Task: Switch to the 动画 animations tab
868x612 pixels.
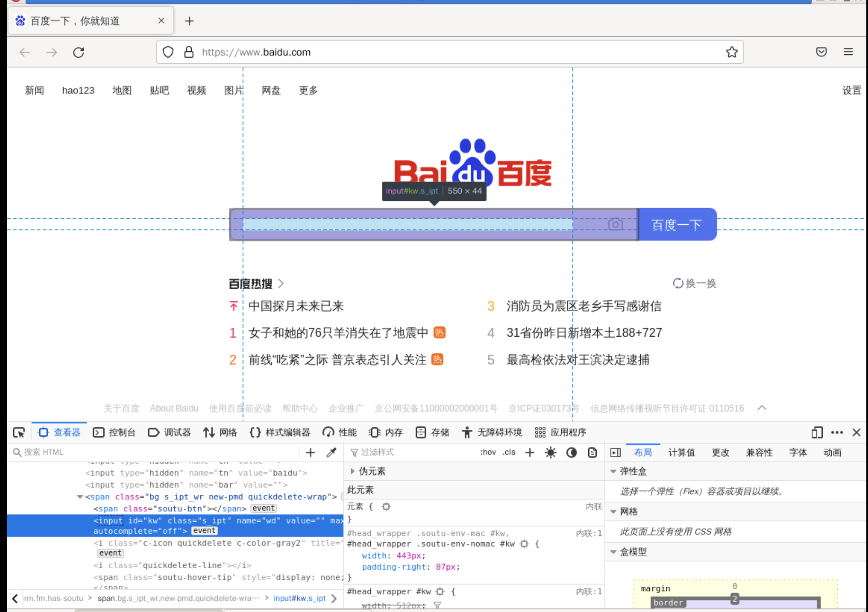Action: (833, 452)
